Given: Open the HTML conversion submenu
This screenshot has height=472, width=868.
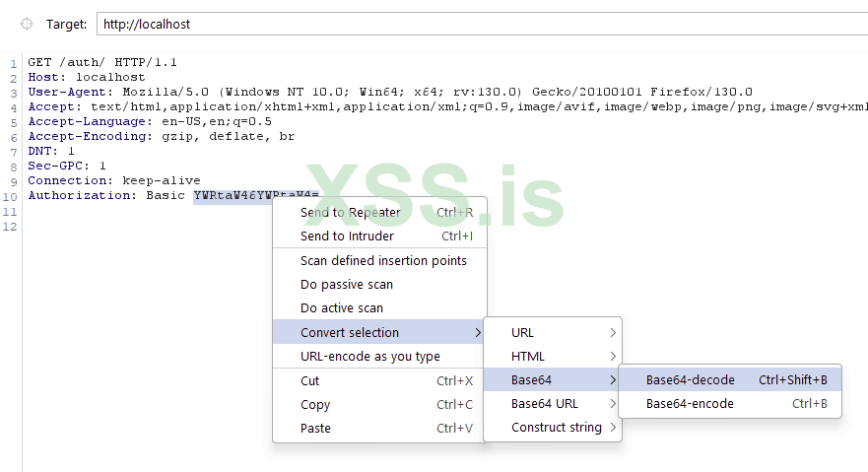Looking at the screenshot, I should coord(553,356).
